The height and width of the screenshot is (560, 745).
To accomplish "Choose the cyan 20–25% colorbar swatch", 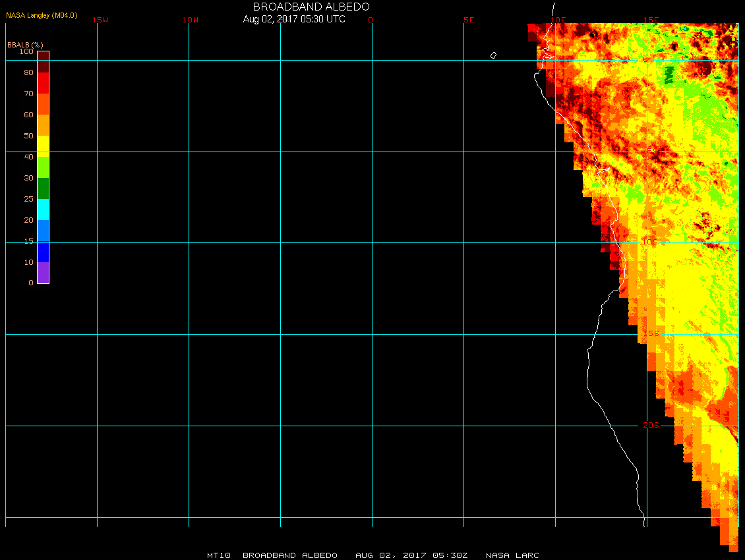I will 44,210.
